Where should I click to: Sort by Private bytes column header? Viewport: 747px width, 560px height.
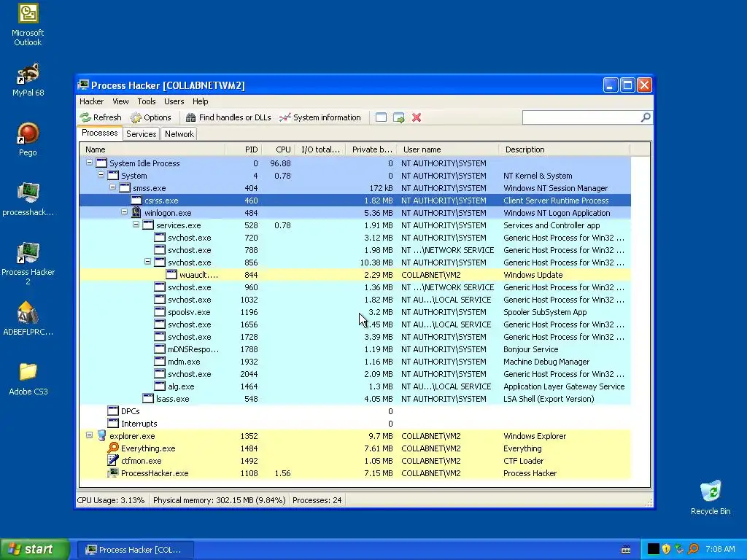pos(371,149)
